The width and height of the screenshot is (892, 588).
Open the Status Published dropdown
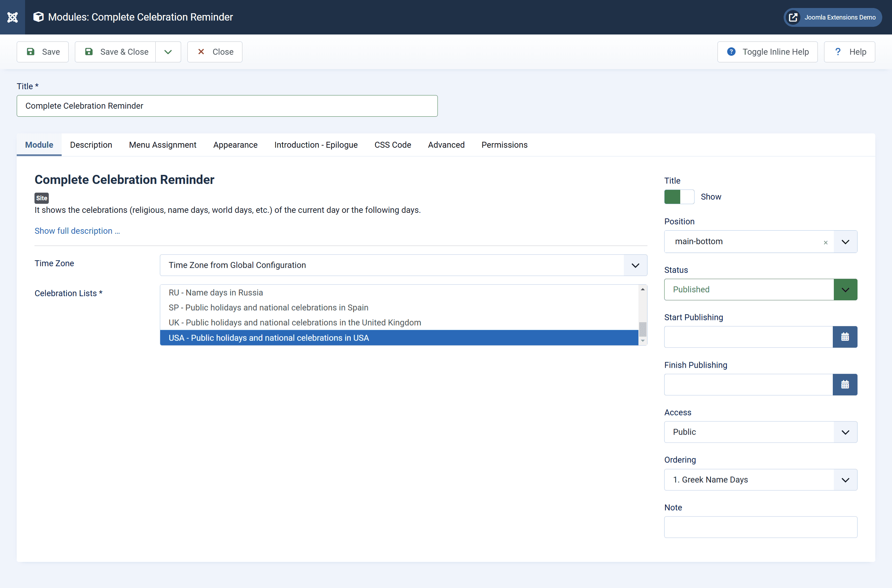click(x=761, y=289)
